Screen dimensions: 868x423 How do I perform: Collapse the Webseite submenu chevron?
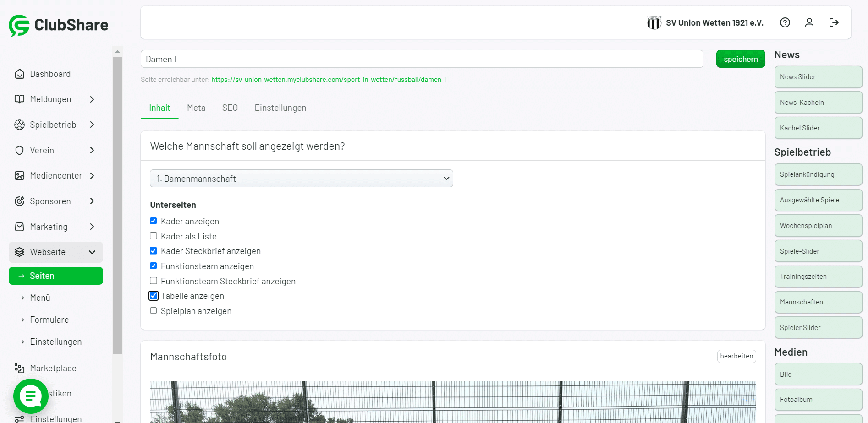click(92, 252)
